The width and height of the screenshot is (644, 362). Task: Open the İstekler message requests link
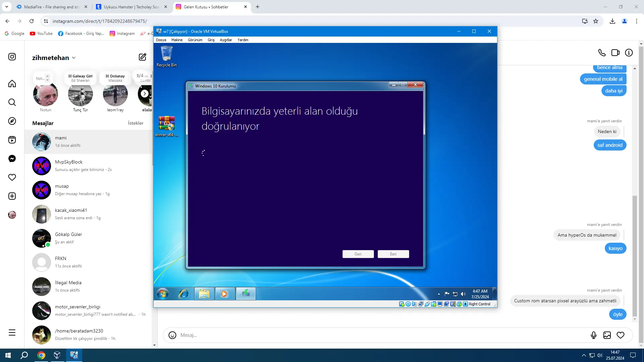click(x=136, y=123)
